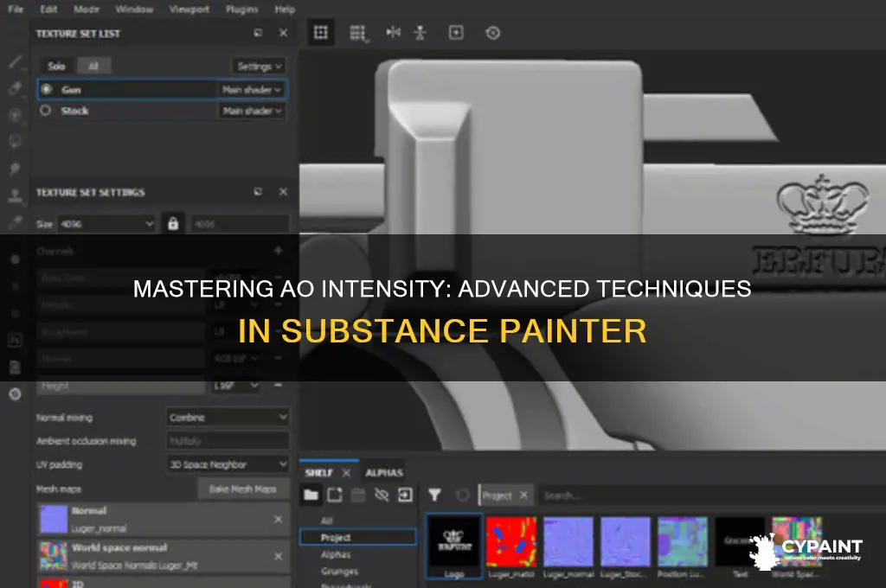Screen dimensions: 886x588
Task: Select the Paint brush tool
Action: (x=16, y=61)
